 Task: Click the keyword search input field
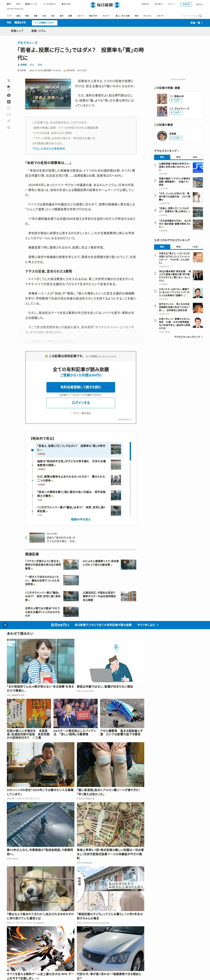(190, 16)
